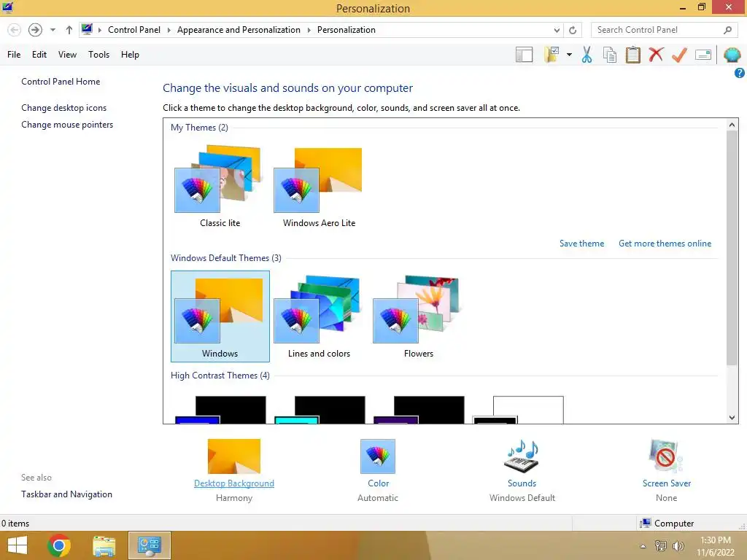747x560 pixels.
Task: Select the Flowers theme
Action: coord(418,316)
